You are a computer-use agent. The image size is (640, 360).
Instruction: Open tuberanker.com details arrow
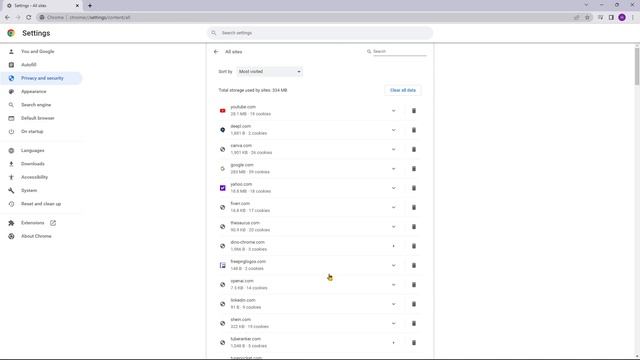point(393,342)
